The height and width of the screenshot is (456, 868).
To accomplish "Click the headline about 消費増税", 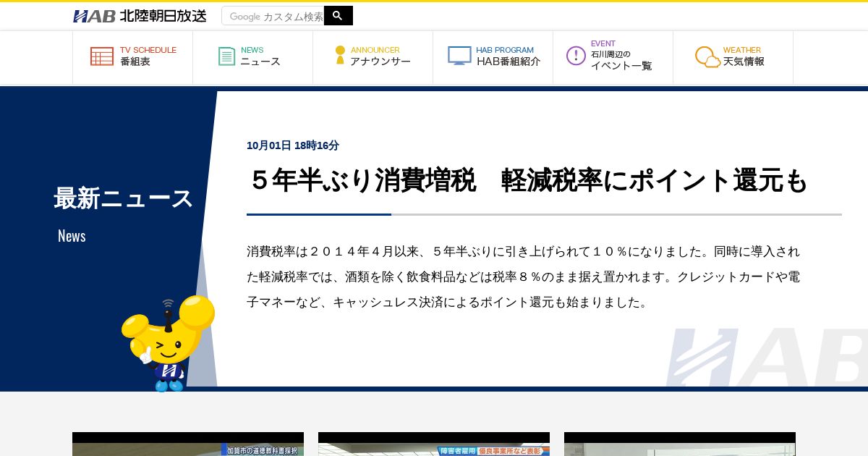I will click(527, 180).
